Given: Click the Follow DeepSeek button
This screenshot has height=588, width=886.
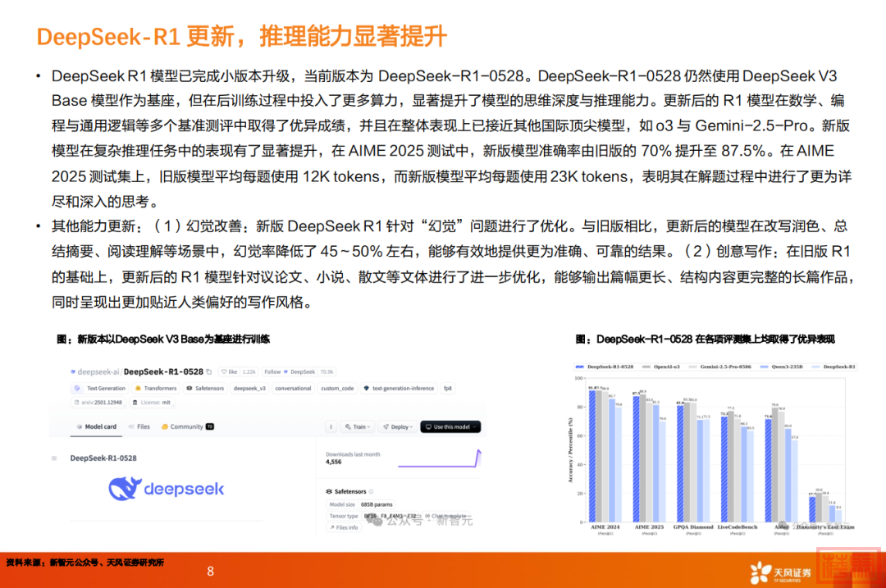Looking at the screenshot, I should click(290, 371).
